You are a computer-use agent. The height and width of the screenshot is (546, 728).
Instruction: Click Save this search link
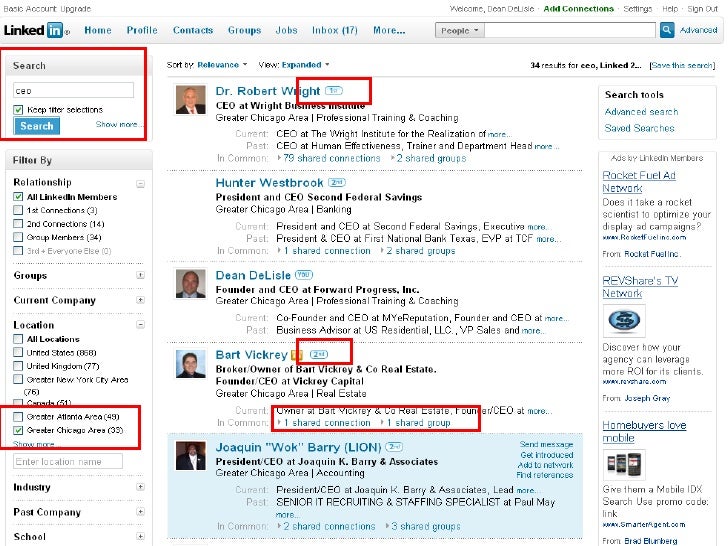click(682, 65)
